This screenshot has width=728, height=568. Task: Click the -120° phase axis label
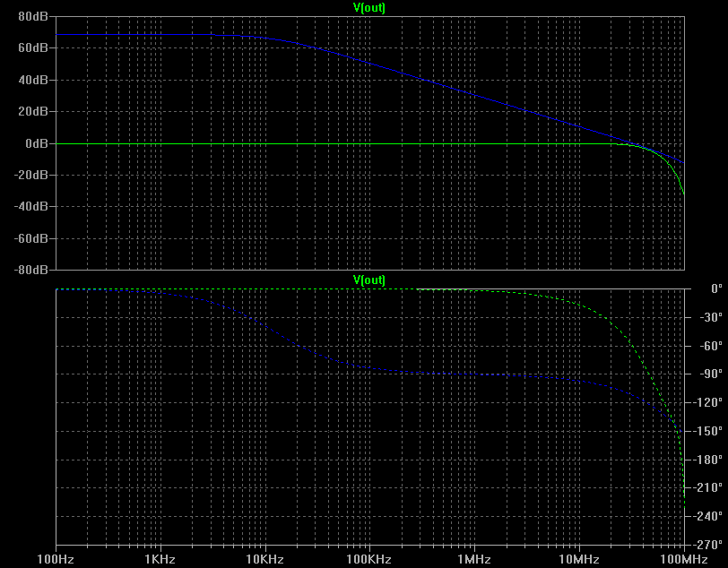(x=707, y=402)
